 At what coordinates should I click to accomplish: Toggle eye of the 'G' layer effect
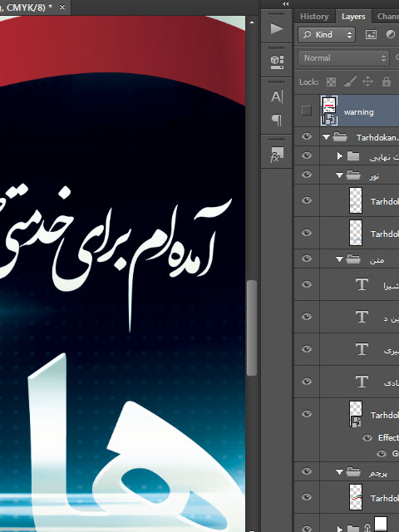click(382, 454)
